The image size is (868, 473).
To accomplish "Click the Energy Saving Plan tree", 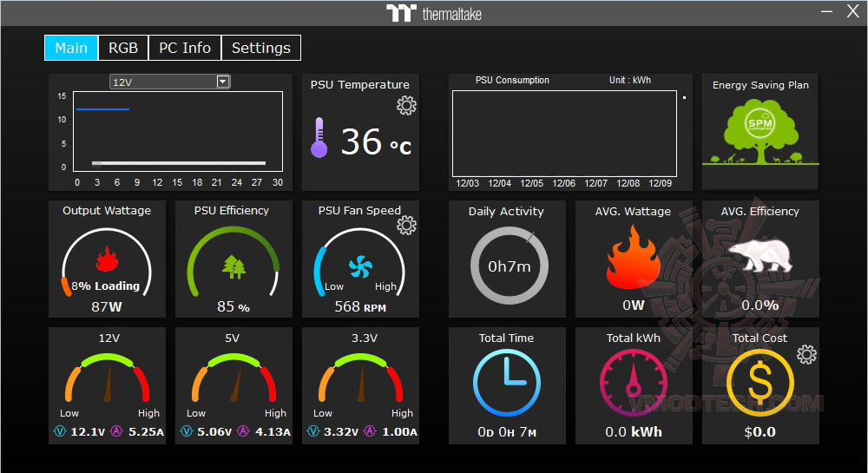I will (x=760, y=132).
